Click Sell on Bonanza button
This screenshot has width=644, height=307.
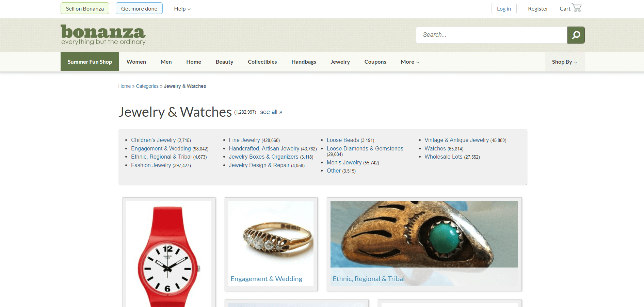[85, 9]
